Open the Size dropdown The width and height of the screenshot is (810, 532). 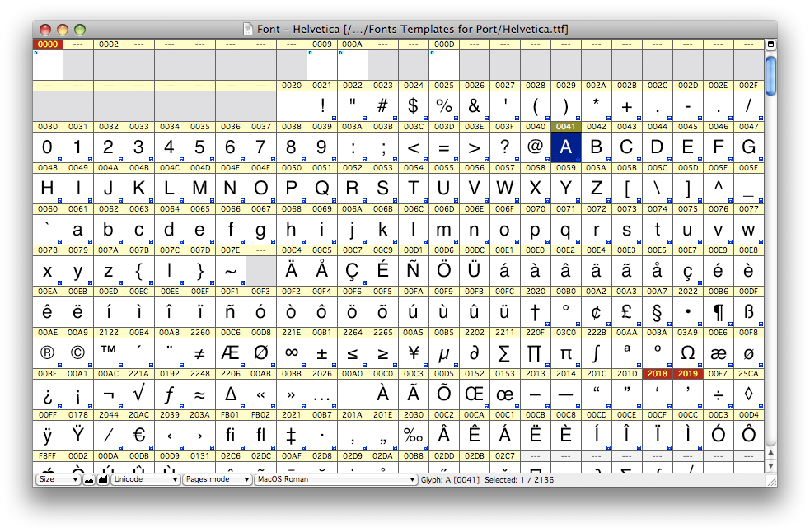pyautogui.click(x=58, y=480)
